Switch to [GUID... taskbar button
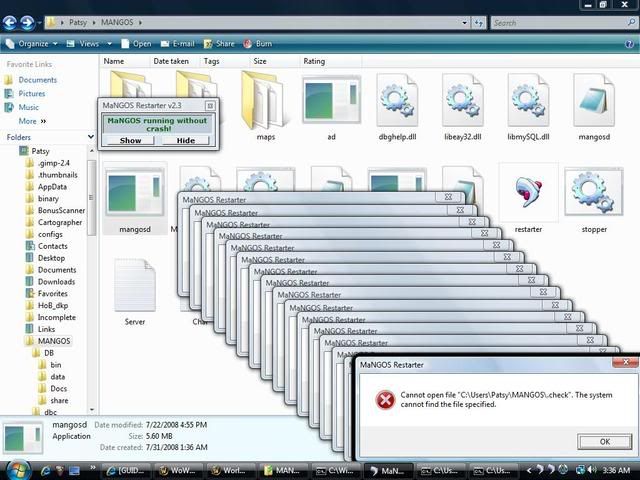Viewport: 640px width, 480px height. [125, 471]
